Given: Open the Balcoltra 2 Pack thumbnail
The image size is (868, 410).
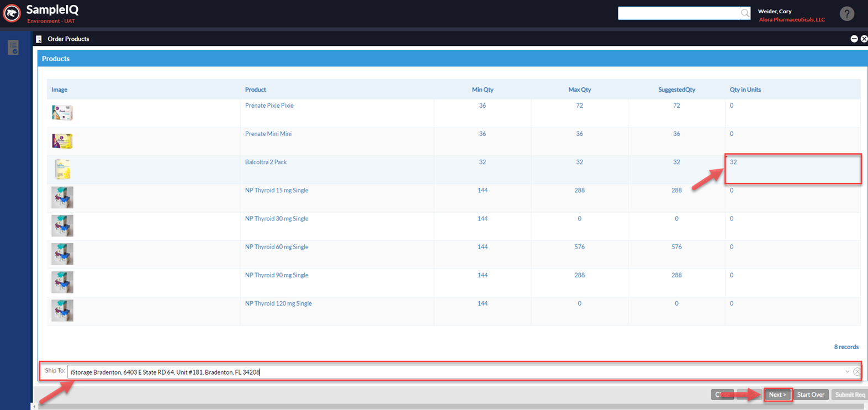Looking at the screenshot, I should click(62, 169).
